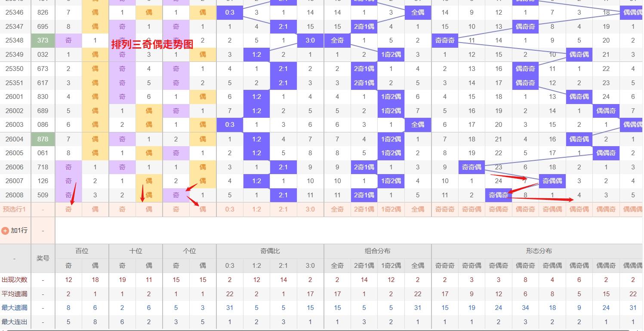The image size is (644, 331).
Task: Click the 最大遗漏 statistics row label
Action: (x=15, y=308)
